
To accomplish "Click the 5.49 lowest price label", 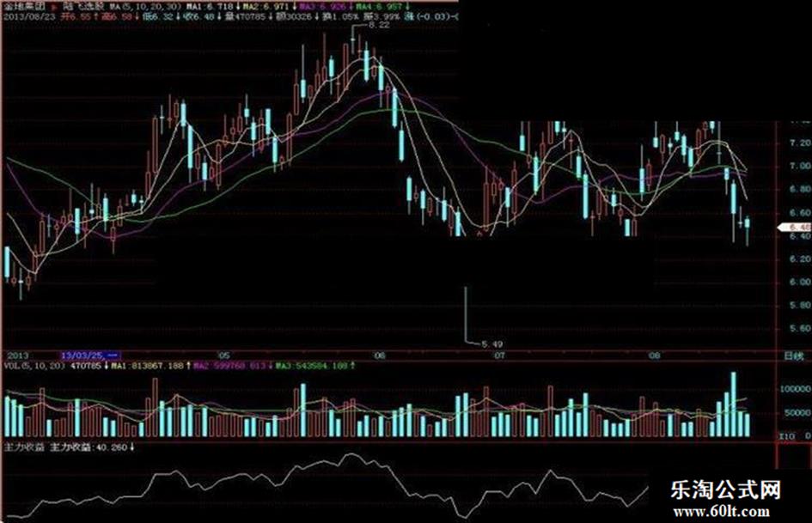I will (x=491, y=344).
